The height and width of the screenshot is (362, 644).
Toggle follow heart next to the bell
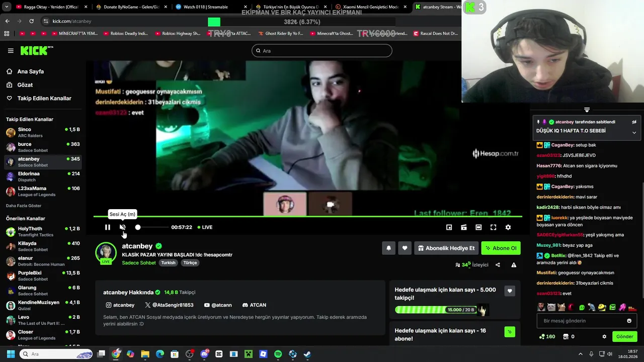405,248
